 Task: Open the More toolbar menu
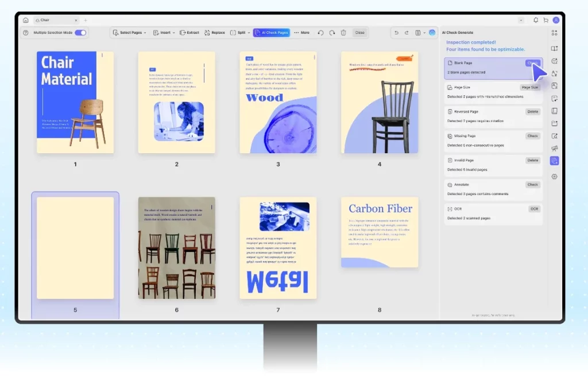301,33
